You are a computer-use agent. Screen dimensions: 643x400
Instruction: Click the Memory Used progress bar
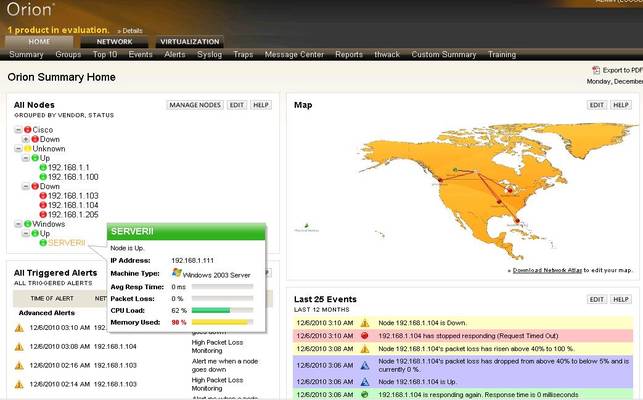(222, 322)
